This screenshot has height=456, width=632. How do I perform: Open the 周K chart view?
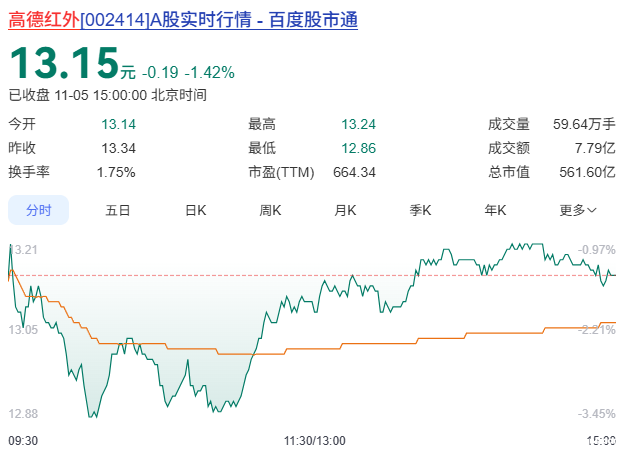(x=270, y=210)
